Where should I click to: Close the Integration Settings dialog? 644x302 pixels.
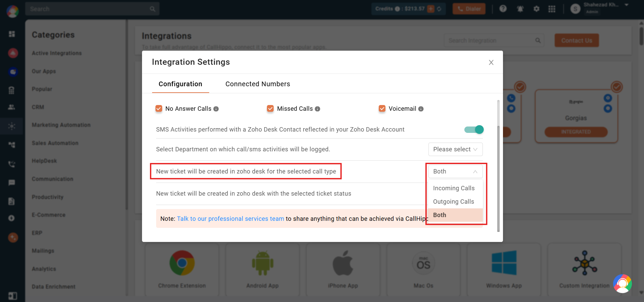[x=491, y=62]
